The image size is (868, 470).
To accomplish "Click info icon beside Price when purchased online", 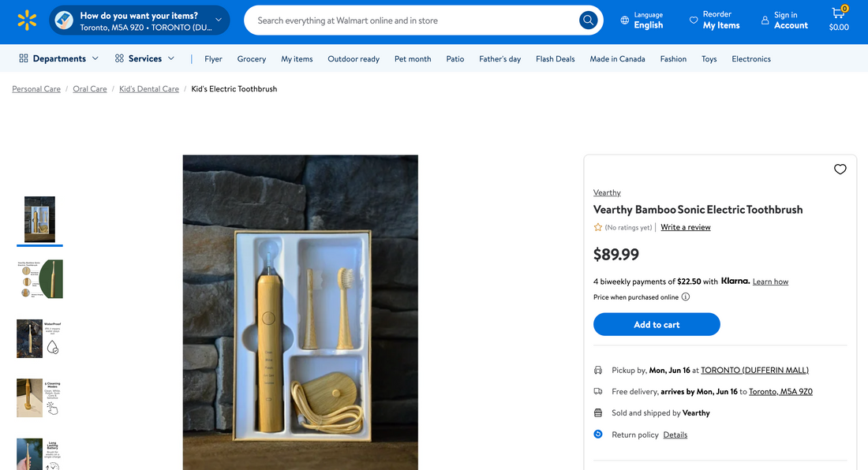I will 686,297.
